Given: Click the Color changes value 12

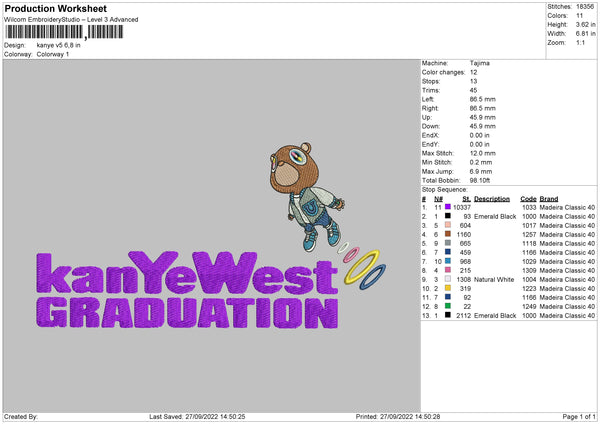Looking at the screenshot, I should 473,72.
